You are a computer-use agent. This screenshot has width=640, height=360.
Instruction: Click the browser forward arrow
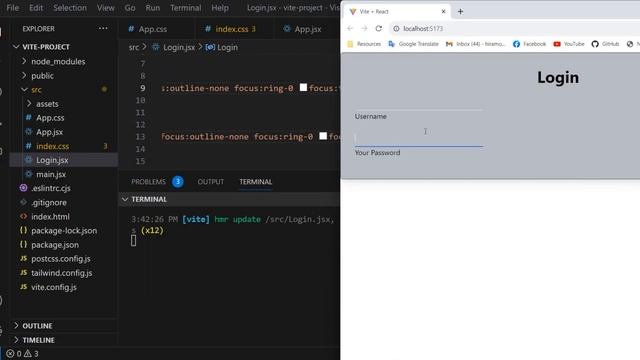pos(364,29)
